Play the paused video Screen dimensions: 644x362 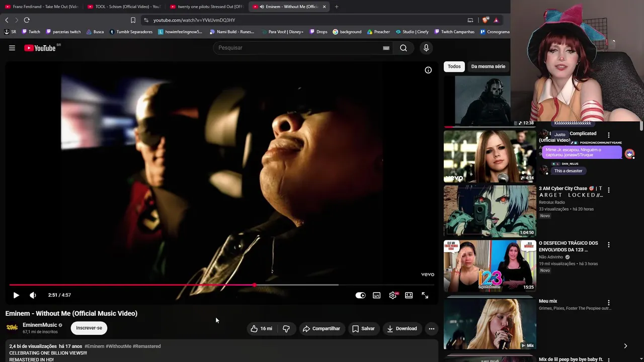(x=16, y=295)
